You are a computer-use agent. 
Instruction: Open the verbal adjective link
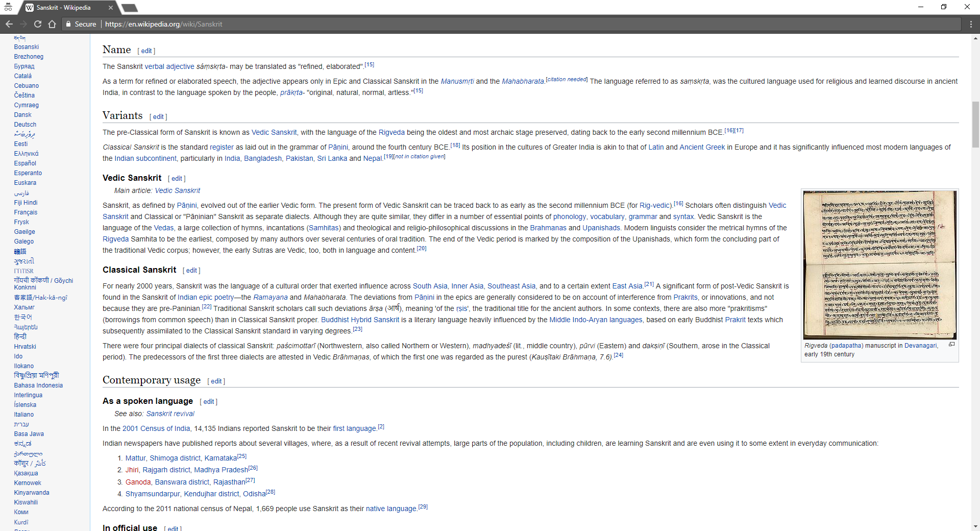(169, 66)
